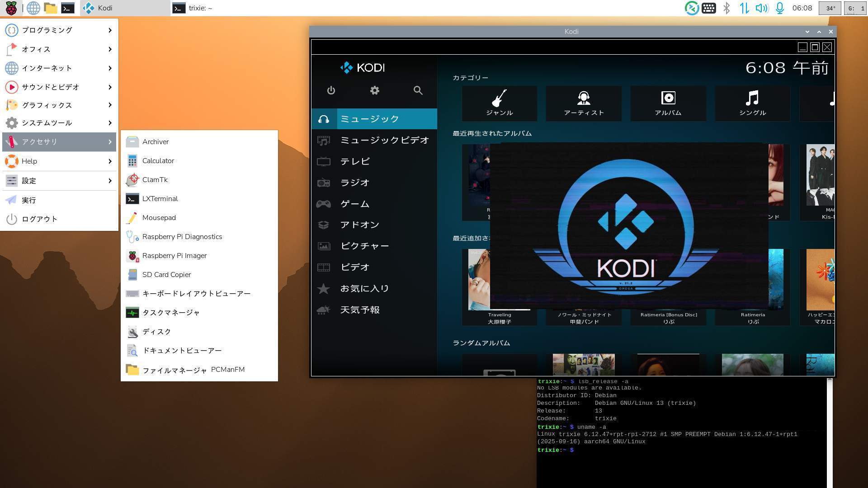Open Calculator from accessories submenu
This screenshot has height=488, width=868.
(x=158, y=161)
